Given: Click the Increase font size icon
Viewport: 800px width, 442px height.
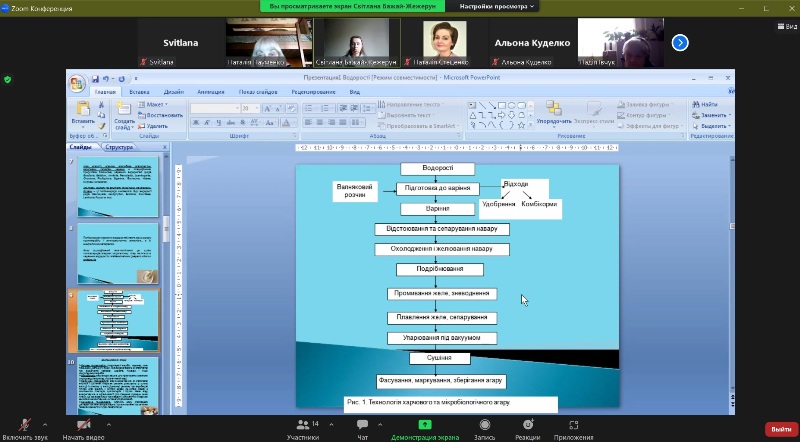Looking at the screenshot, I should 267,108.
